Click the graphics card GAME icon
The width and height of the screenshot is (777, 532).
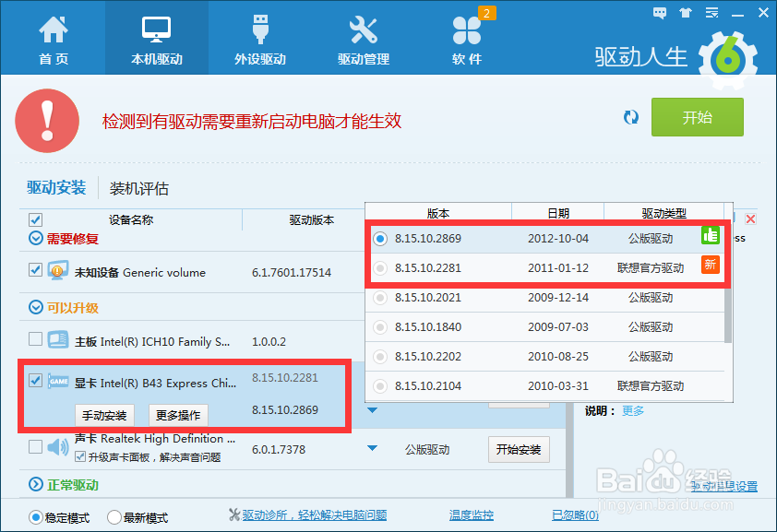[58, 381]
